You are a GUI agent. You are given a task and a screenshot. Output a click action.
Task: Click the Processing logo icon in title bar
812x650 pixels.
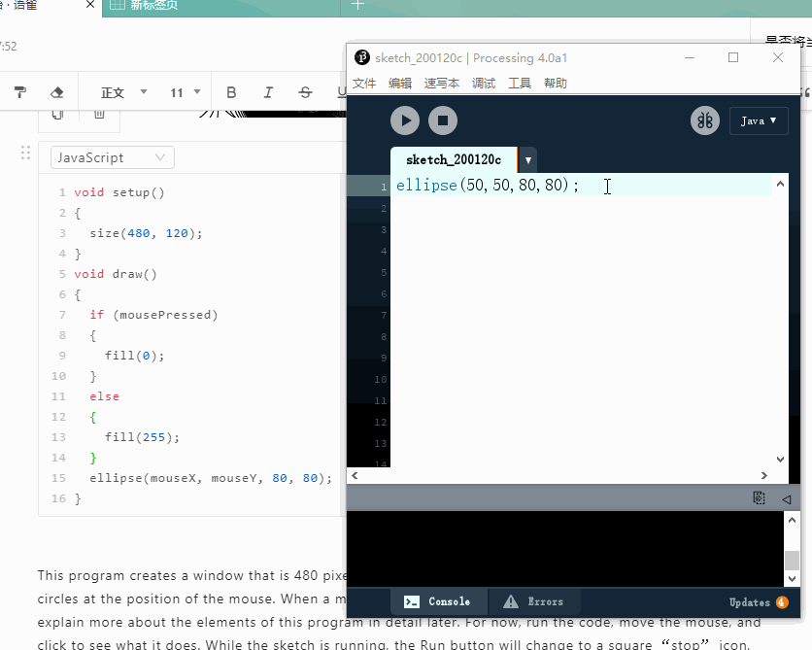coord(362,57)
